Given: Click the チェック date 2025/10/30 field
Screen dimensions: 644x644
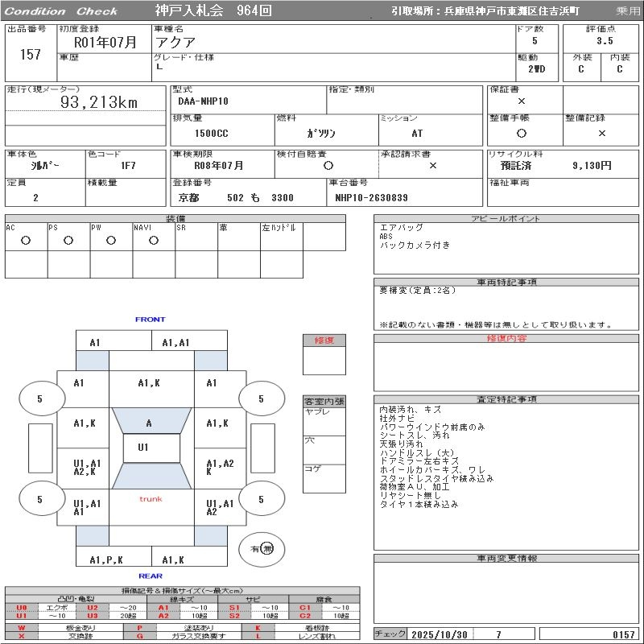Looking at the screenshot, I should 440,634.
